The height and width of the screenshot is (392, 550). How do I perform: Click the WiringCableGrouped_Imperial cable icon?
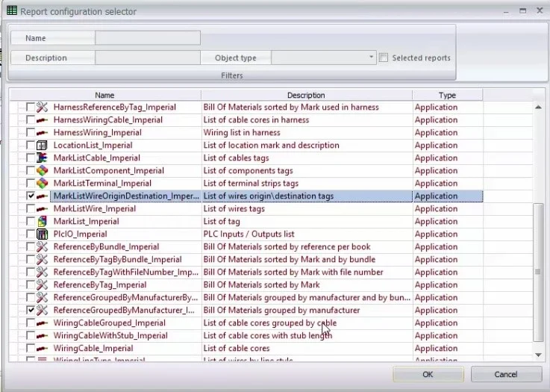click(x=43, y=323)
